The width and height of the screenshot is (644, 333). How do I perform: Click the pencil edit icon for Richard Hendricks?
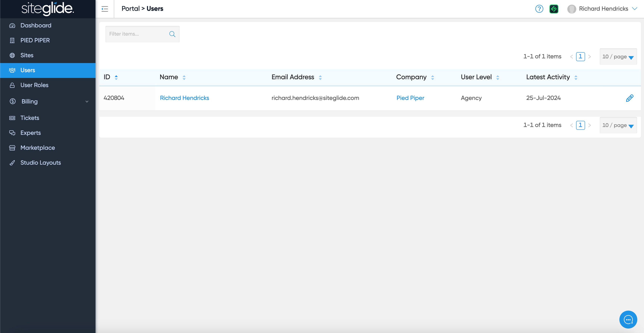[629, 98]
